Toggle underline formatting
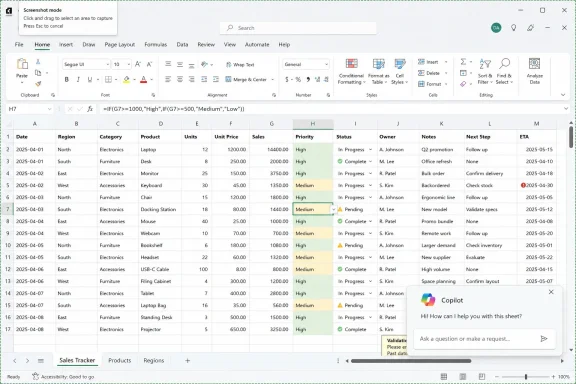The height and width of the screenshot is (384, 576). coord(90,79)
